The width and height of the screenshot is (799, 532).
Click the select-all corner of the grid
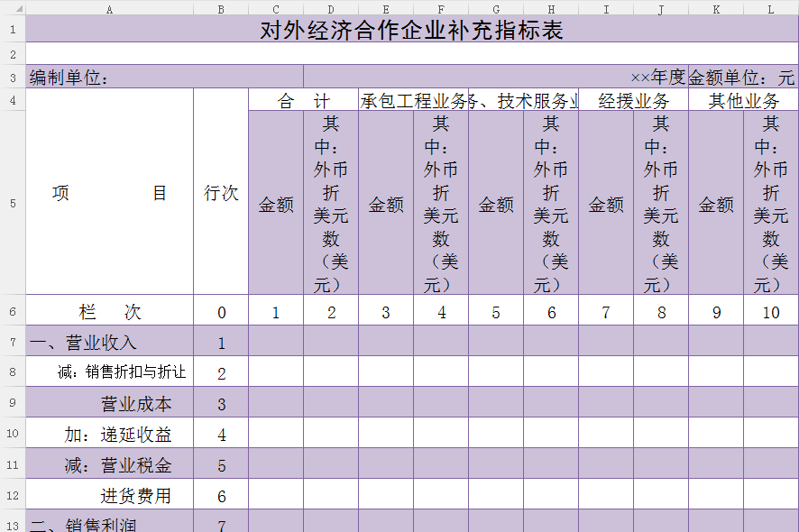(13, 9)
